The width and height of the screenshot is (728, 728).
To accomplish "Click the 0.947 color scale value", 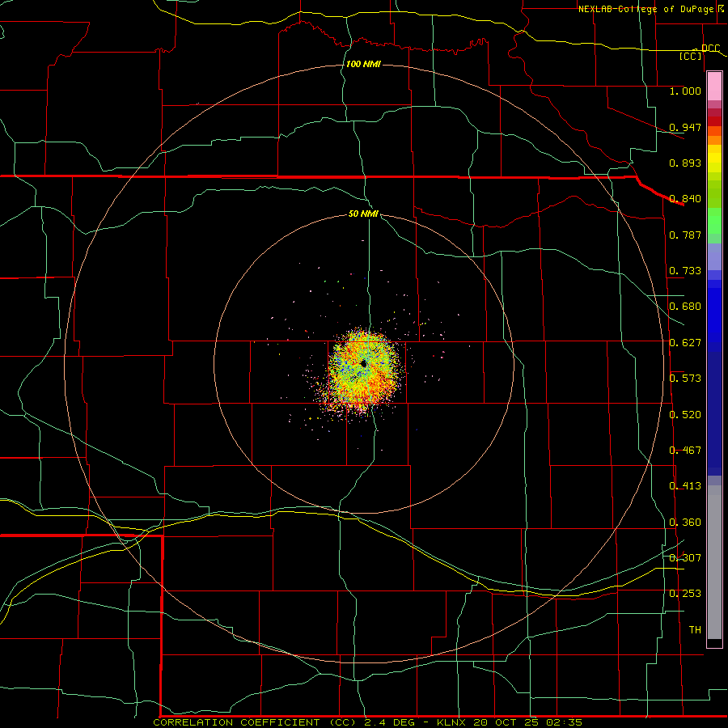I will [x=685, y=127].
